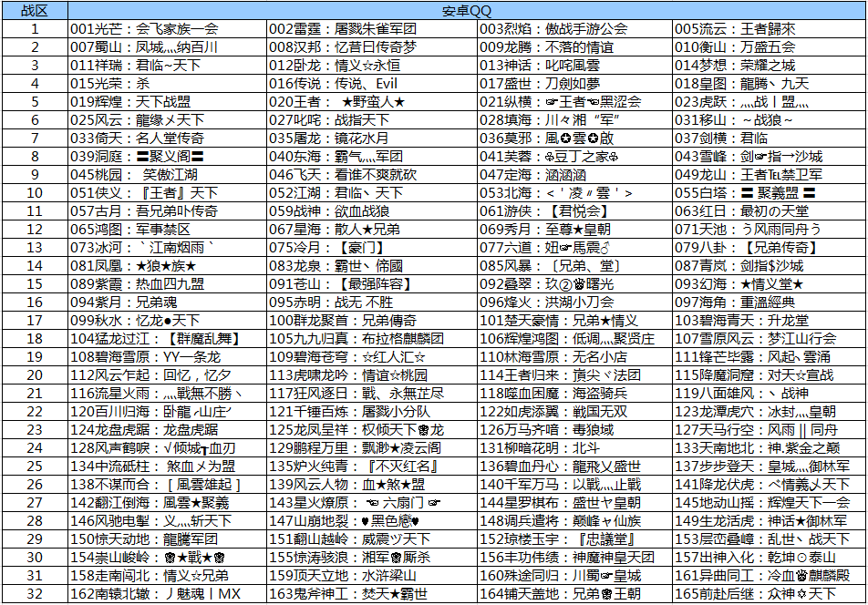The width and height of the screenshot is (868, 605).
Task: Click cell 126万马齐喑：毒狼域
Action: 574,430
